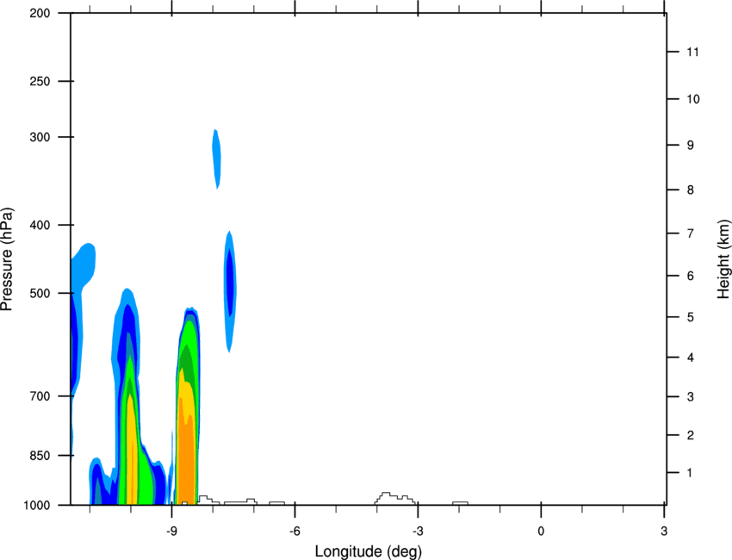The image size is (732, 560).
Task: Pick the 11 km height label
Action: [692, 52]
